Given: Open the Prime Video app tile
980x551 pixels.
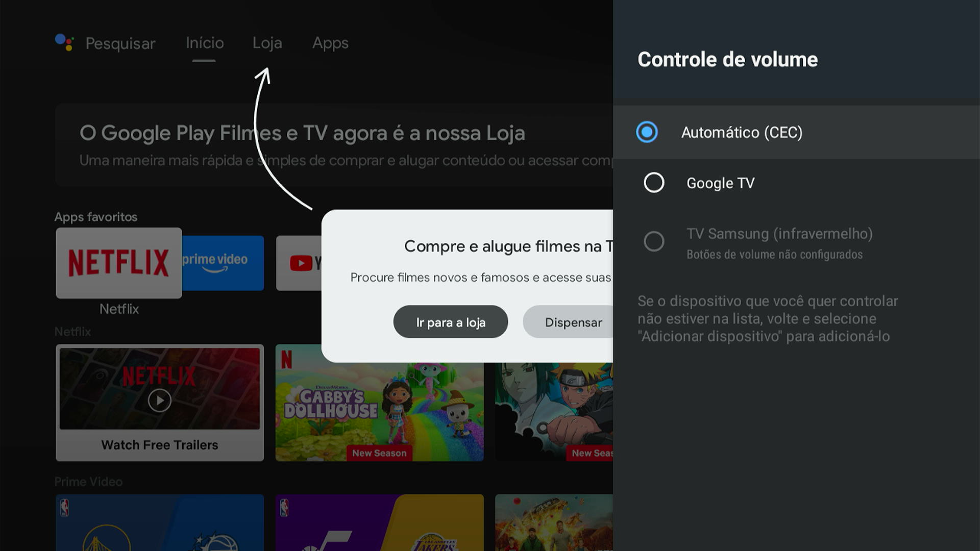Looking at the screenshot, I should (223, 263).
